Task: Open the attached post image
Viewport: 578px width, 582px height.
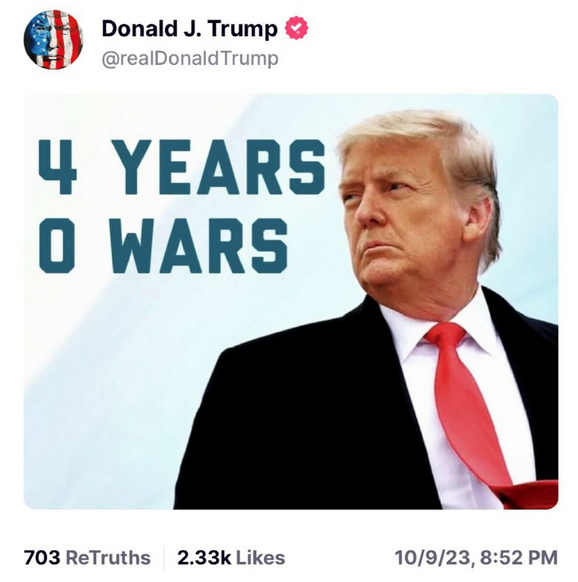Action: (291, 301)
